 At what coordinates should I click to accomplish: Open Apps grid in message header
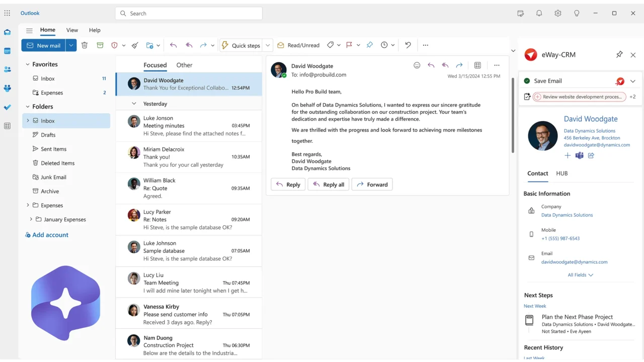pyautogui.click(x=477, y=65)
